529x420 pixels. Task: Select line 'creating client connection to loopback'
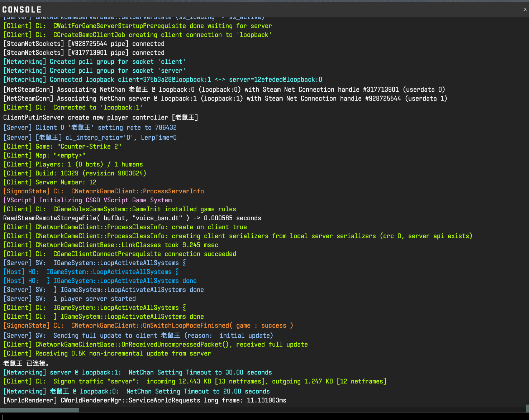click(x=138, y=35)
